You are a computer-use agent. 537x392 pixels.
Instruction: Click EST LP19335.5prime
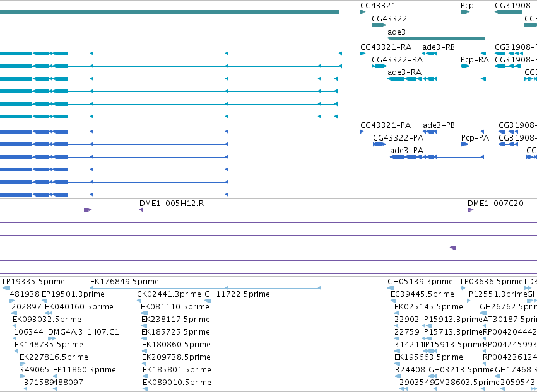(x=33, y=282)
